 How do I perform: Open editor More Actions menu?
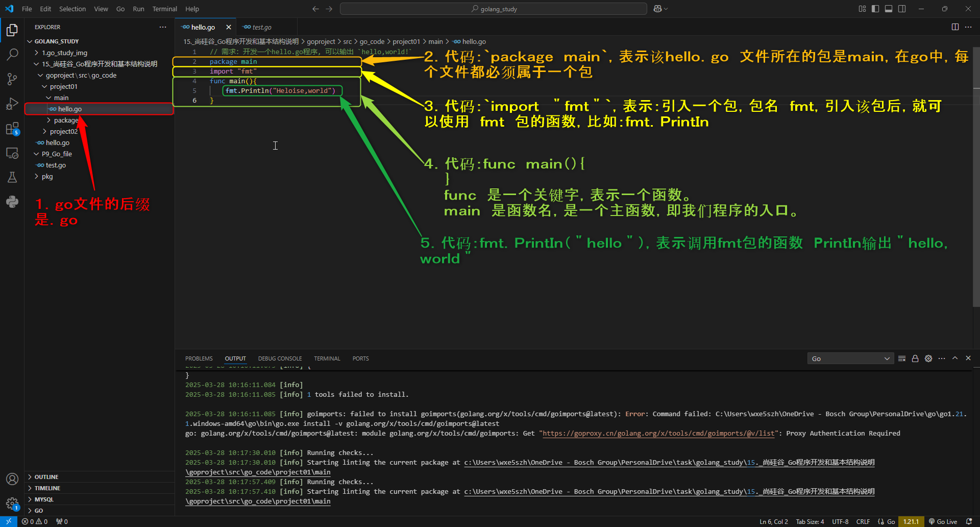[x=968, y=27]
